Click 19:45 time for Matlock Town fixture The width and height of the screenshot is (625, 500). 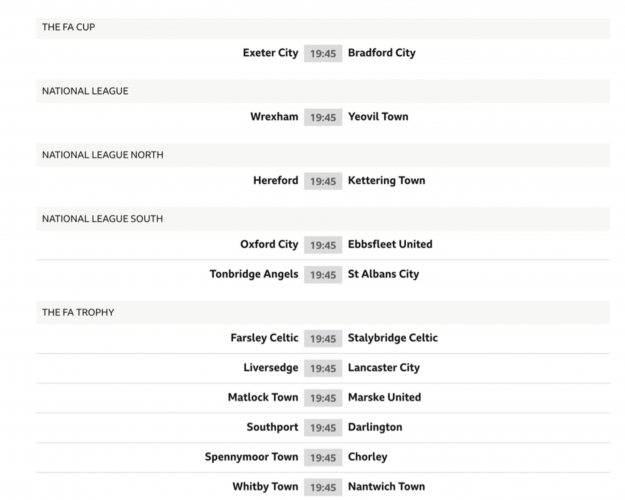point(323,398)
